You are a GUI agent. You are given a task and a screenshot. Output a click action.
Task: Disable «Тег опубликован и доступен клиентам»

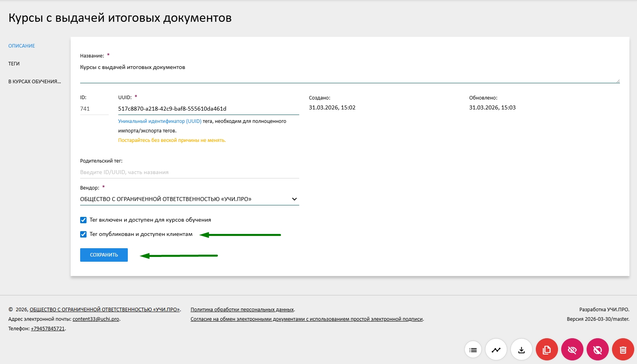(83, 234)
